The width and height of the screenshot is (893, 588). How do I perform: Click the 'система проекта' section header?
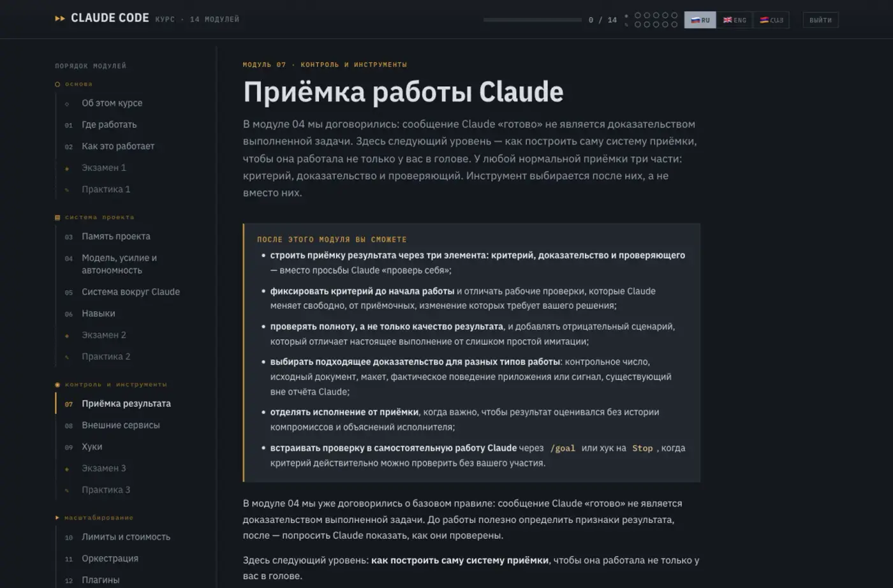(x=100, y=217)
